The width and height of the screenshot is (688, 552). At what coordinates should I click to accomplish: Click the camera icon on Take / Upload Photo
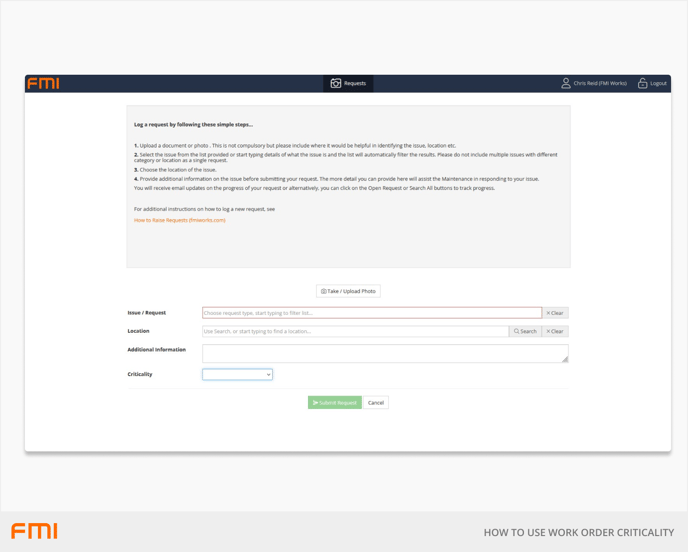coord(324,291)
